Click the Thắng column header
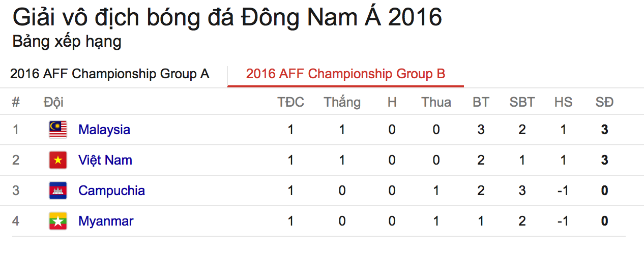 (342, 102)
